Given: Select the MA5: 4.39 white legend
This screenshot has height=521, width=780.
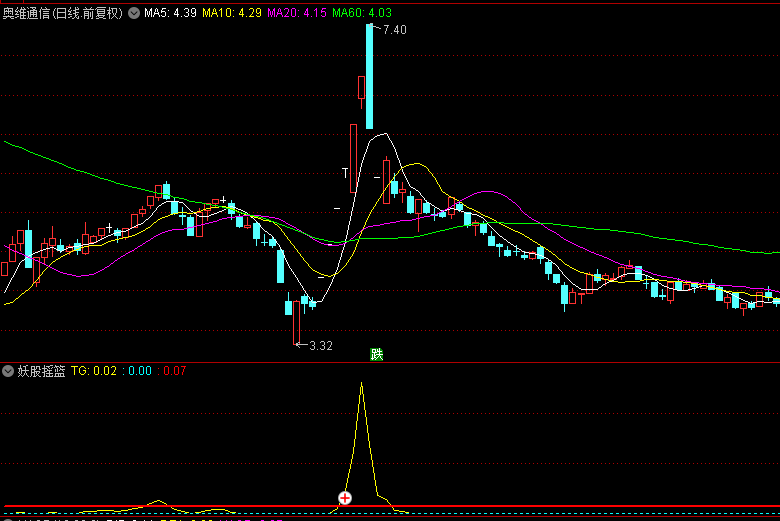Looking at the screenshot, I should click(x=170, y=14).
